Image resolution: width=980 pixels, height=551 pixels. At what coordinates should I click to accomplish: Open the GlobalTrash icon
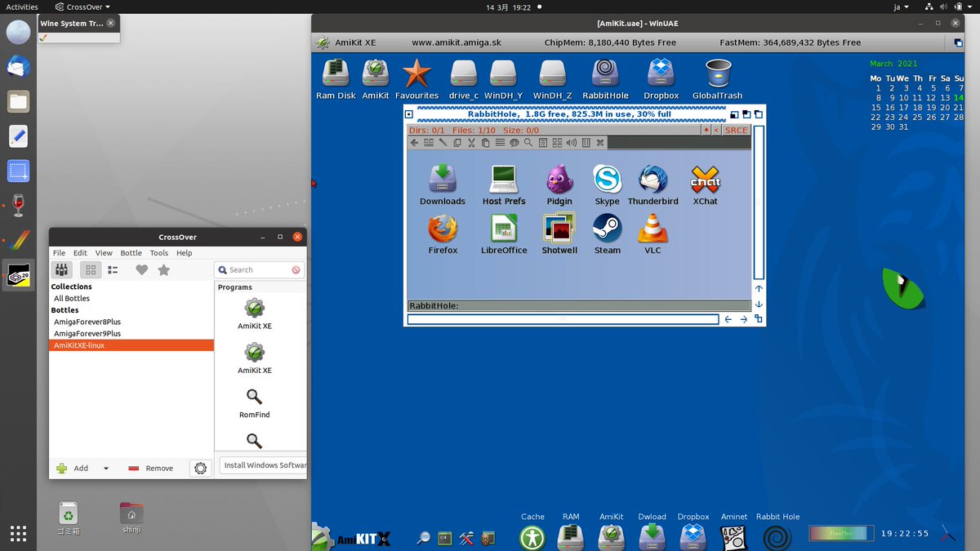[x=717, y=79]
